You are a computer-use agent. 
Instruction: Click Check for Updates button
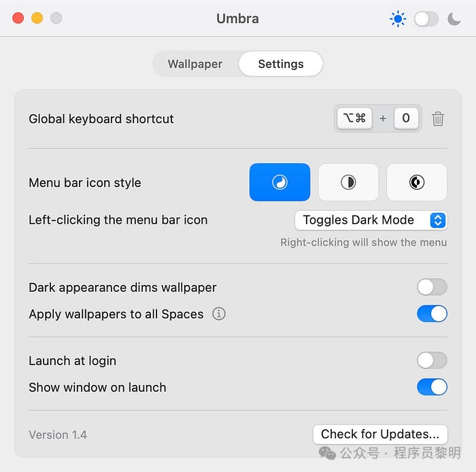(x=380, y=434)
